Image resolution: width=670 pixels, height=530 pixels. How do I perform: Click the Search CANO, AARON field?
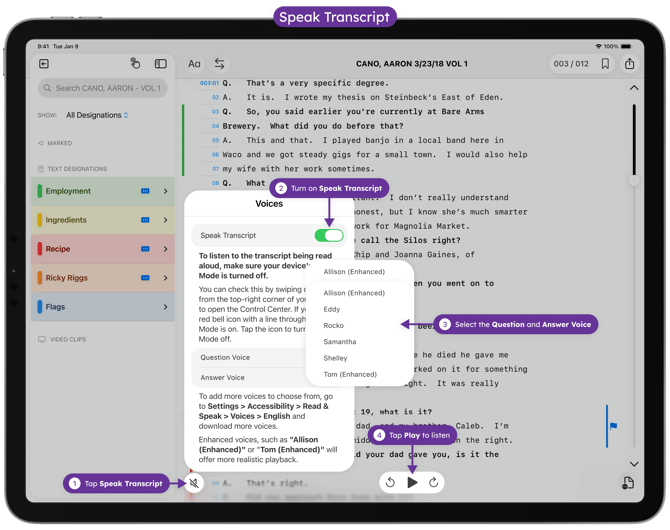[103, 88]
